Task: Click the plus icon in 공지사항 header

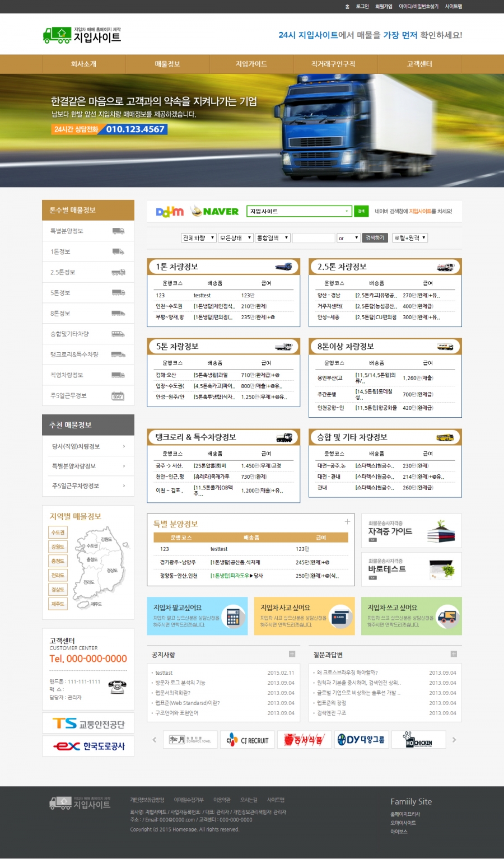Action: (292, 654)
